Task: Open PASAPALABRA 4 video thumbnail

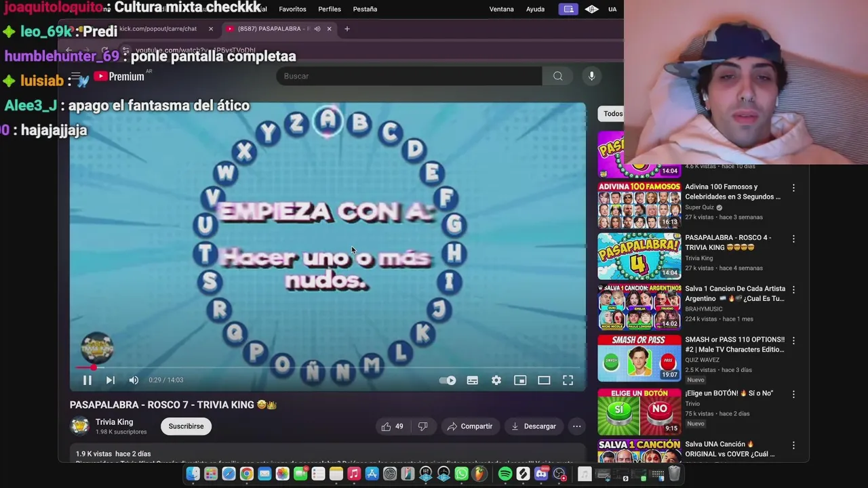Action: [x=639, y=256]
